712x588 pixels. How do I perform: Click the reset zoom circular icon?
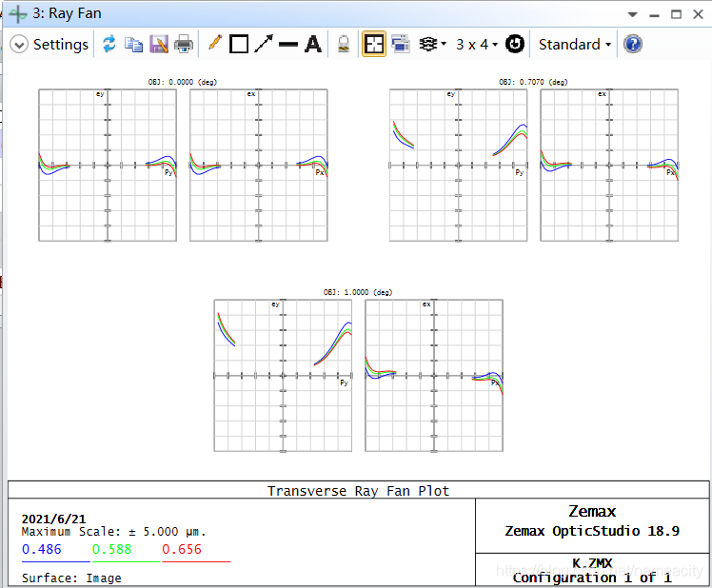pyautogui.click(x=514, y=44)
